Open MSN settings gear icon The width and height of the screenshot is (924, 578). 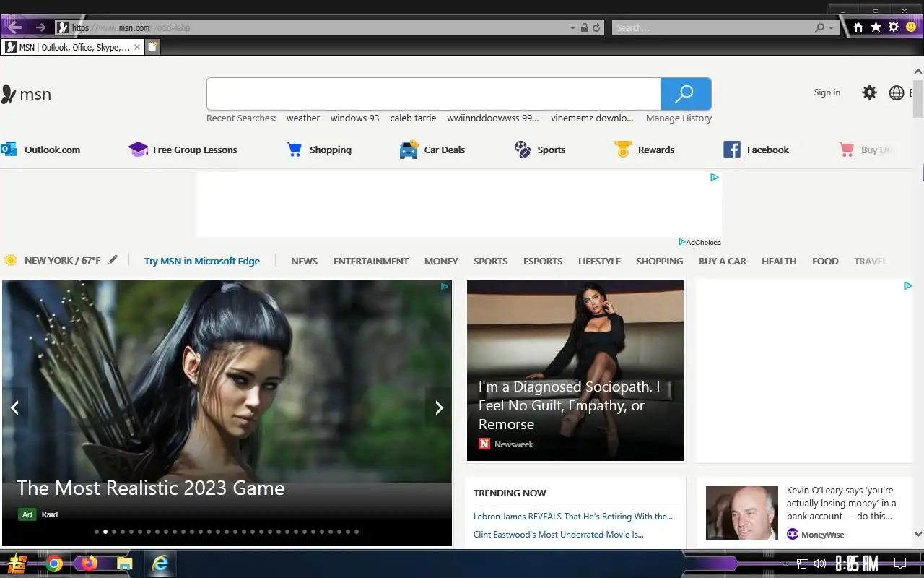869,92
